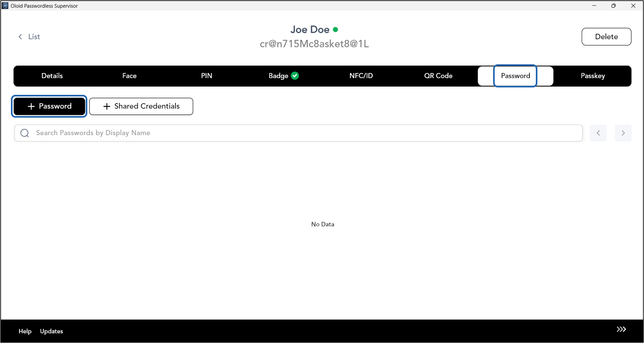Open the Badge tab
Screen dimensions: 644x343
tap(283, 76)
